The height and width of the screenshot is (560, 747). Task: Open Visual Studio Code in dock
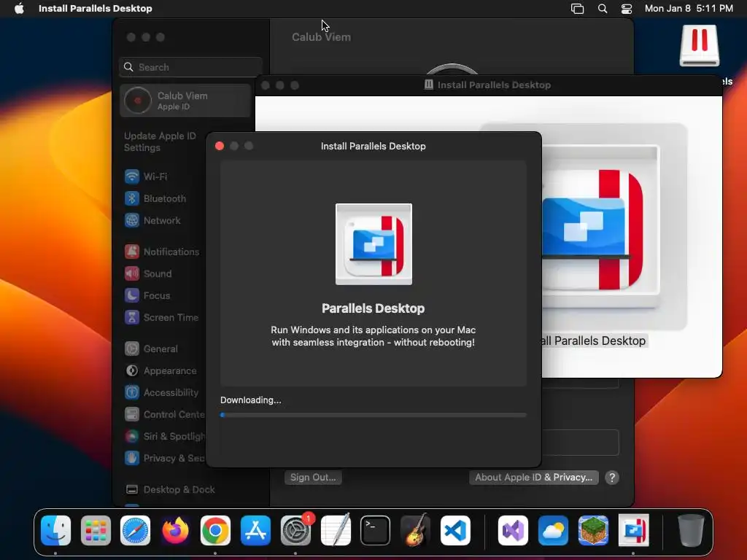[x=455, y=530]
